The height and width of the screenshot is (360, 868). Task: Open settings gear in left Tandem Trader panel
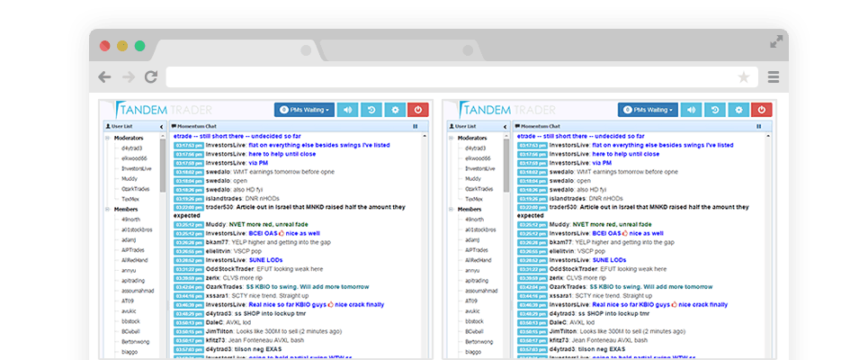pyautogui.click(x=395, y=110)
